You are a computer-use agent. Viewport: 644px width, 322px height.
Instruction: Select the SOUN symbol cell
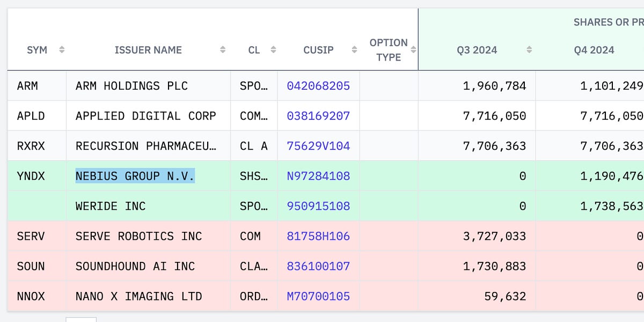click(37, 266)
